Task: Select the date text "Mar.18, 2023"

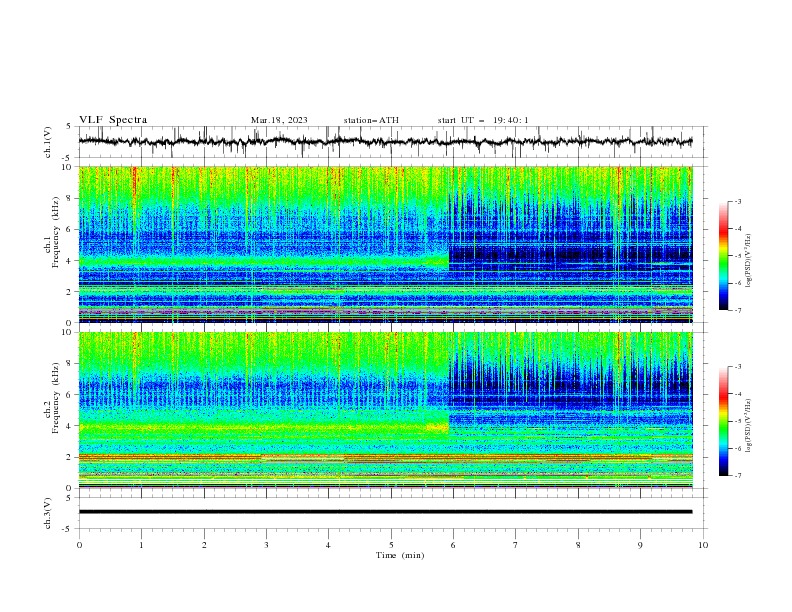Action: click(x=279, y=120)
